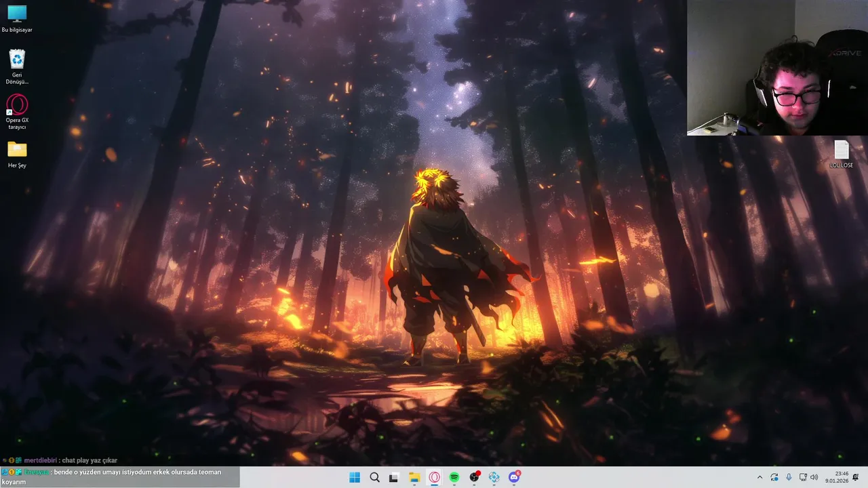This screenshot has width=868, height=488.
Task: Open the Her Şey folder on desktop
Action: click(17, 154)
